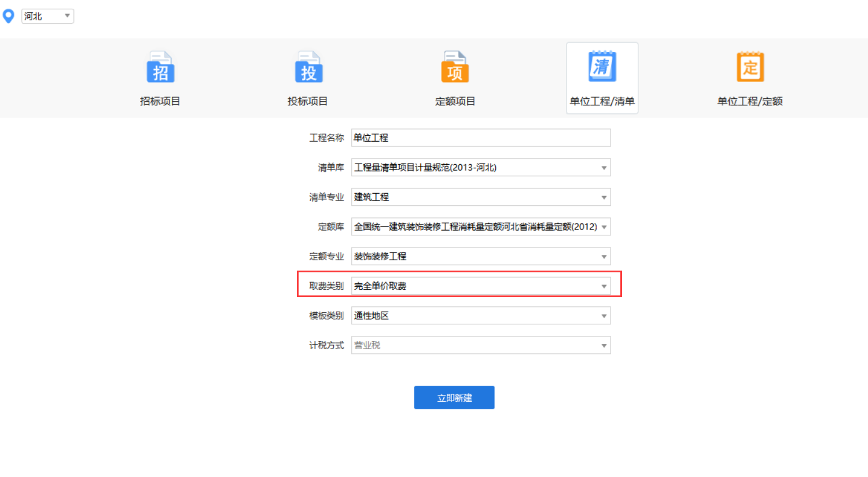Open the 定额库 dropdown

(x=481, y=227)
